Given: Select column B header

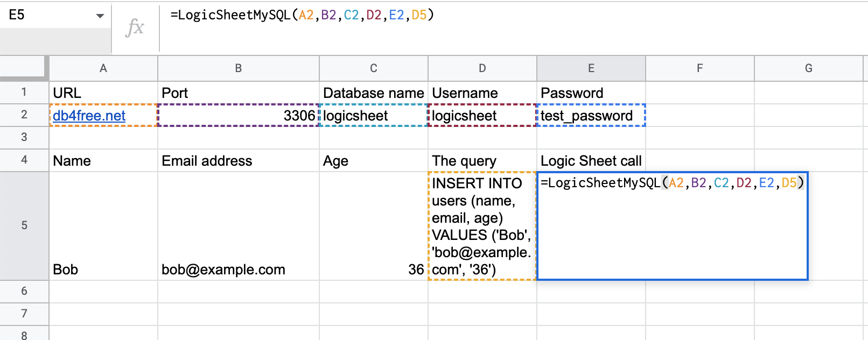Looking at the screenshot, I should coord(239,68).
